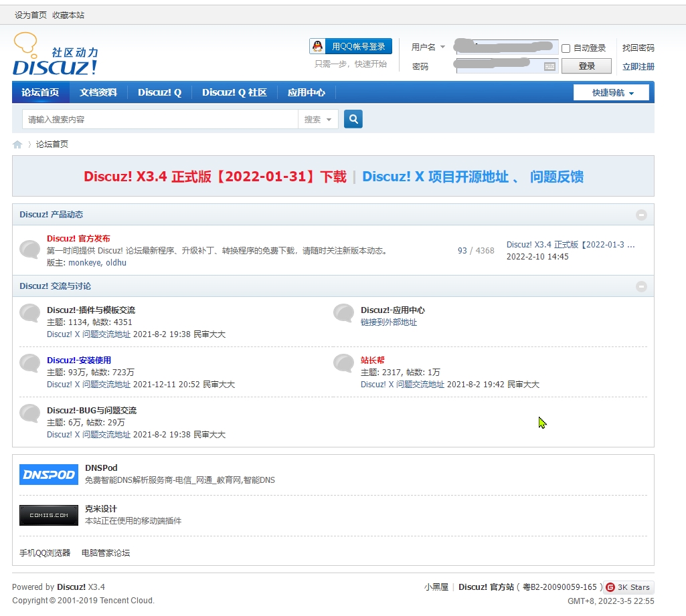Click the 找回密码 link

(x=638, y=47)
